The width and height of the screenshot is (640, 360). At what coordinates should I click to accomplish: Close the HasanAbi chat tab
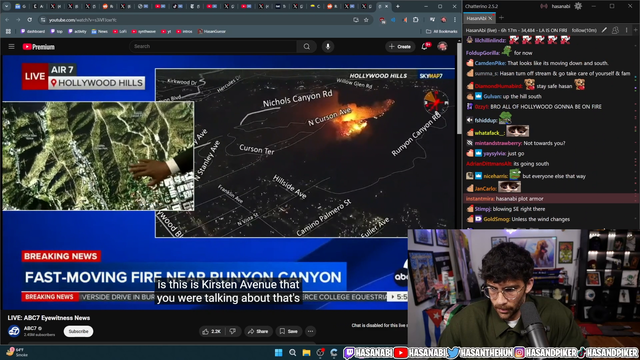pos(490,18)
